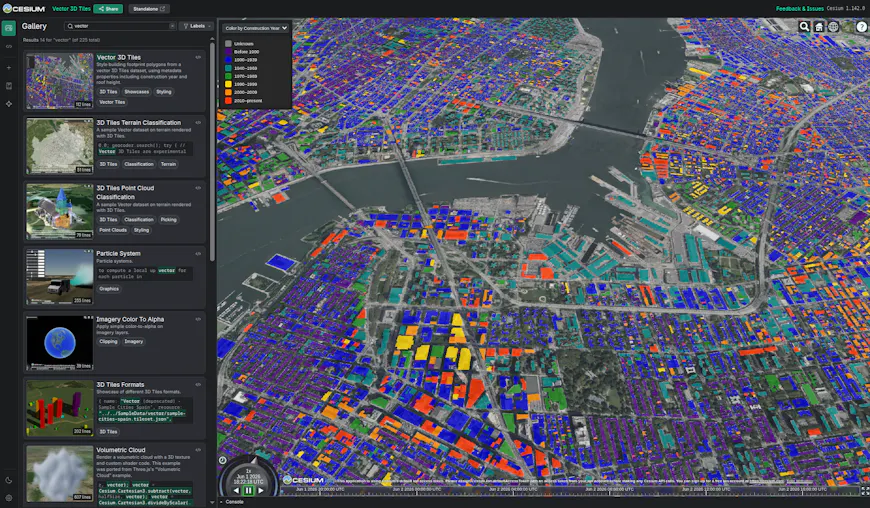This screenshot has width=870, height=508.
Task: Open the scene mode globe picker
Action: pyautogui.click(x=833, y=27)
